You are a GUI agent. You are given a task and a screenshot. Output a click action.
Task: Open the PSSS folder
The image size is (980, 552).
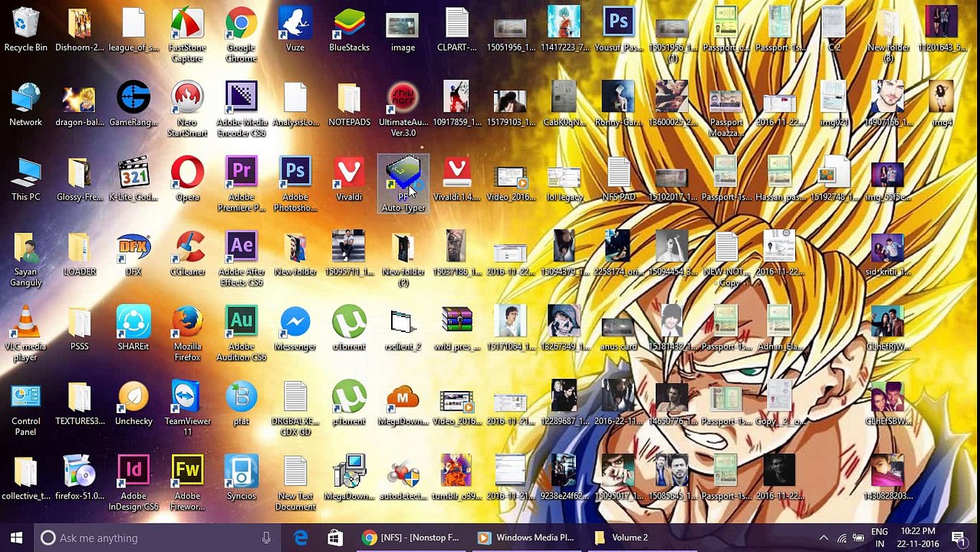pos(79,329)
